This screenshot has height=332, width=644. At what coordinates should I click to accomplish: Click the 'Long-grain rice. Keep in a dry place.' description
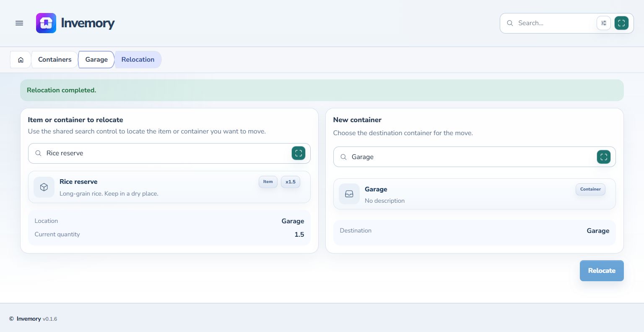[109, 194]
